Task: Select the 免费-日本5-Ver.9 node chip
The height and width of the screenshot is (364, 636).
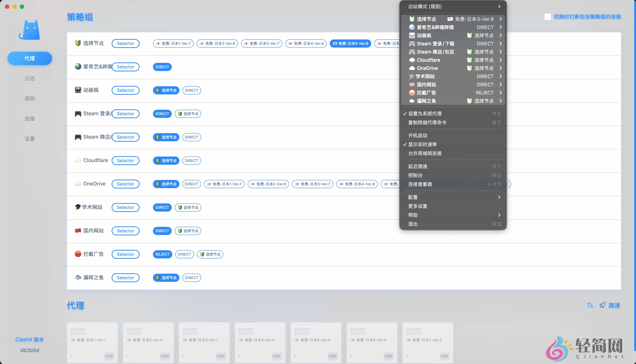Action: (x=350, y=43)
